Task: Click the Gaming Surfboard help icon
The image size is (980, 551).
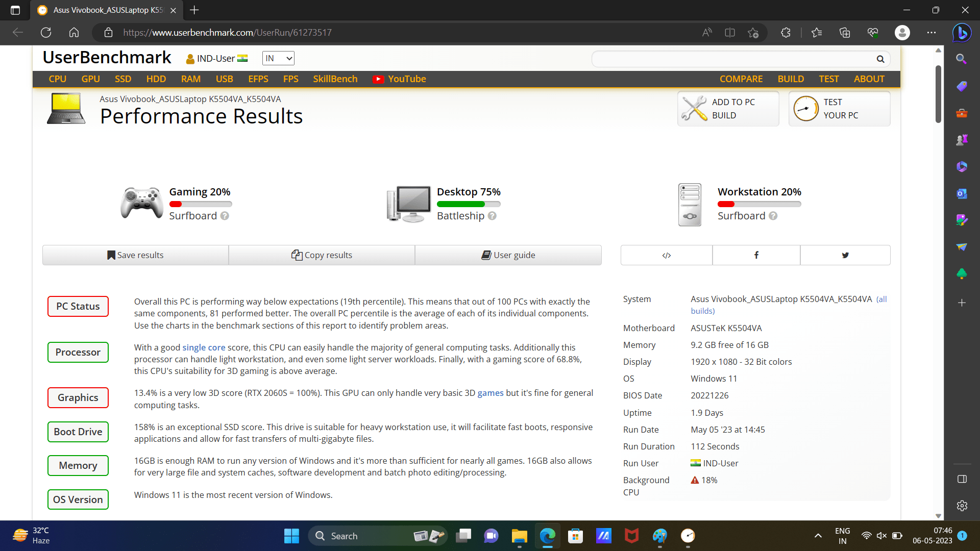Action: click(x=225, y=216)
